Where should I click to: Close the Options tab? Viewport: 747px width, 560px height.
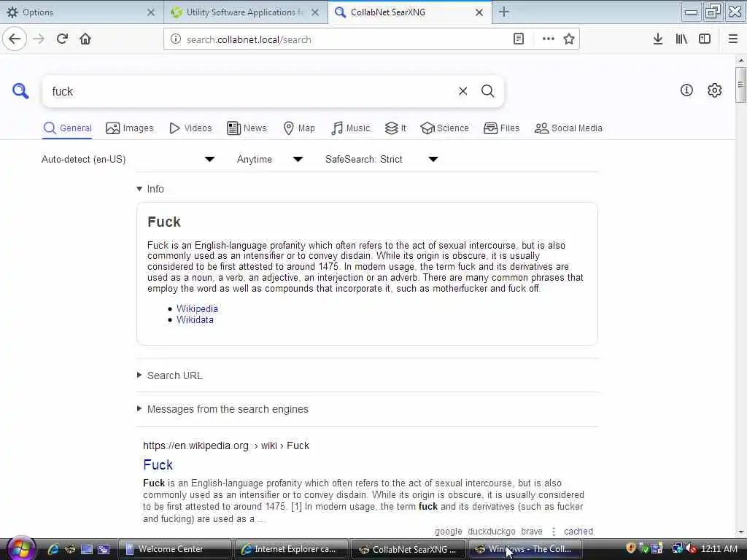click(x=150, y=12)
